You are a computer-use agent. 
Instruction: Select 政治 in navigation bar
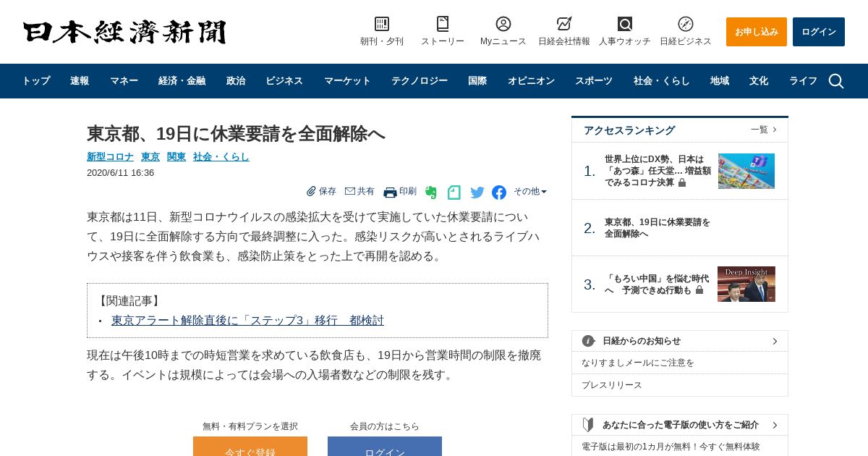[x=235, y=81]
